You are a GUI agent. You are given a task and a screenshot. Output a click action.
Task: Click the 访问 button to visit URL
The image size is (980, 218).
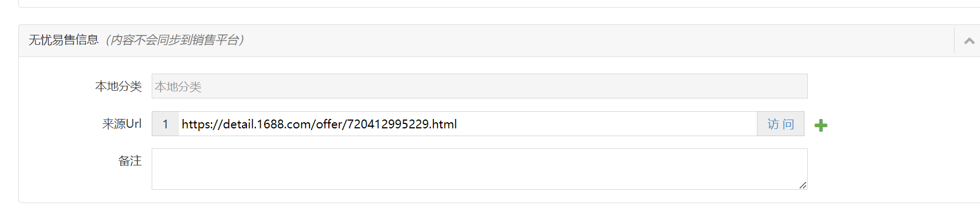(780, 124)
